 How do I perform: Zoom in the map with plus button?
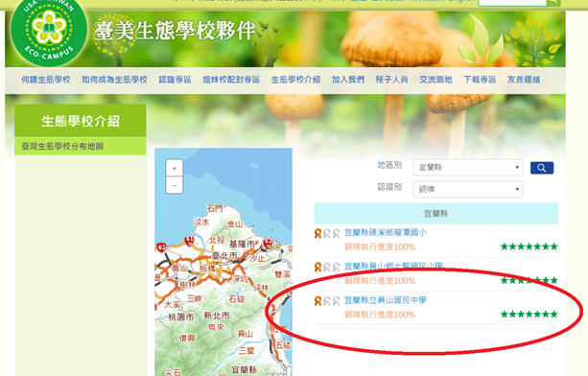click(175, 168)
